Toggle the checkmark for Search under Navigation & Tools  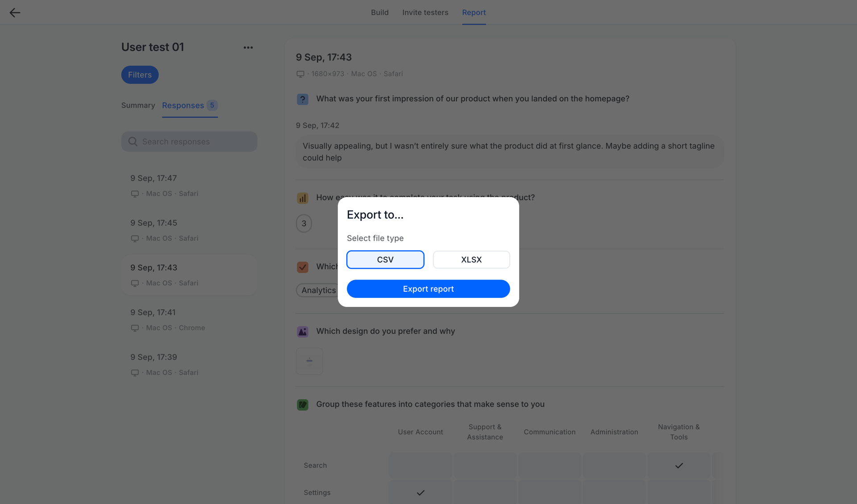coord(678,465)
